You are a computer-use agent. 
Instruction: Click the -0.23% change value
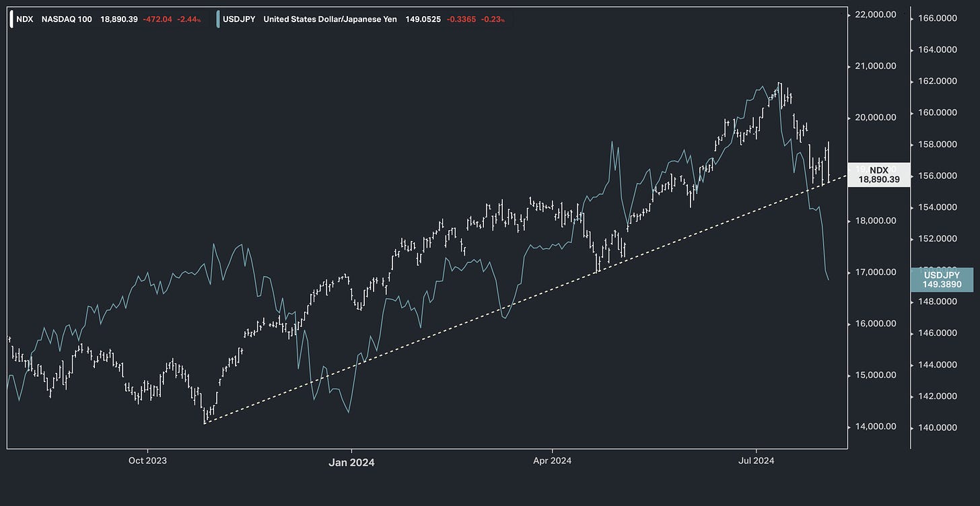click(493, 20)
